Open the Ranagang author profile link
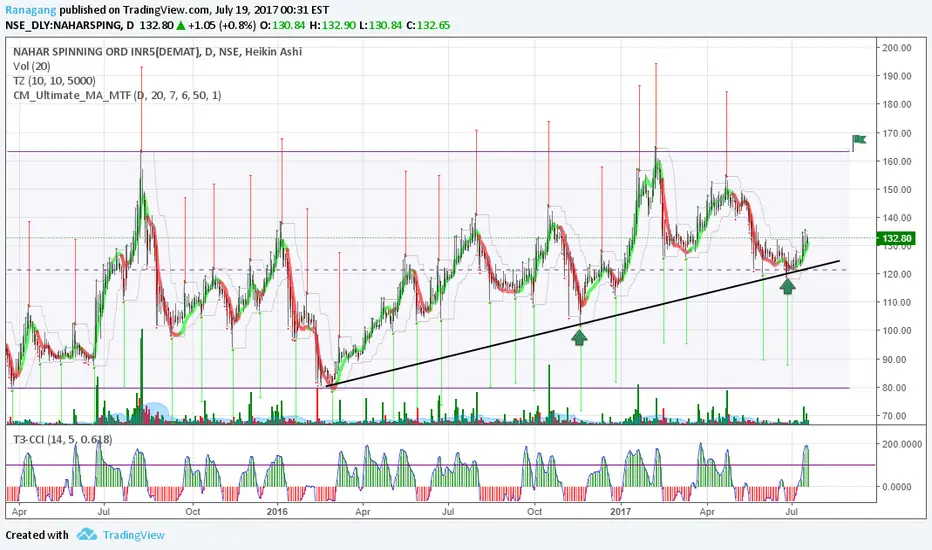 pyautogui.click(x=31, y=10)
